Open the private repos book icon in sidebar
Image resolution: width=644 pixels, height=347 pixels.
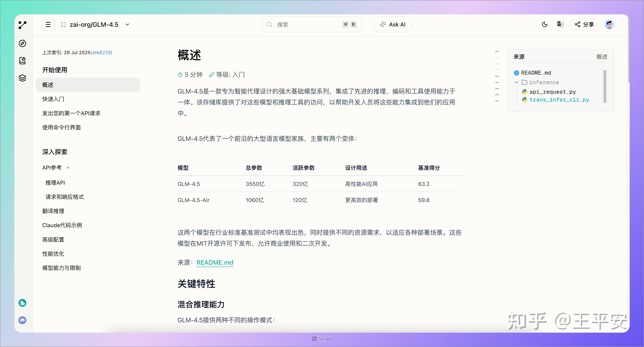pos(22,60)
